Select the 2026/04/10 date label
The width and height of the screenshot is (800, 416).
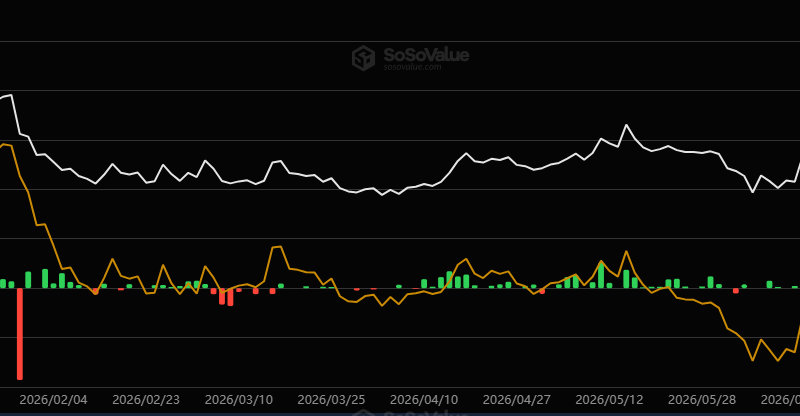point(424,400)
